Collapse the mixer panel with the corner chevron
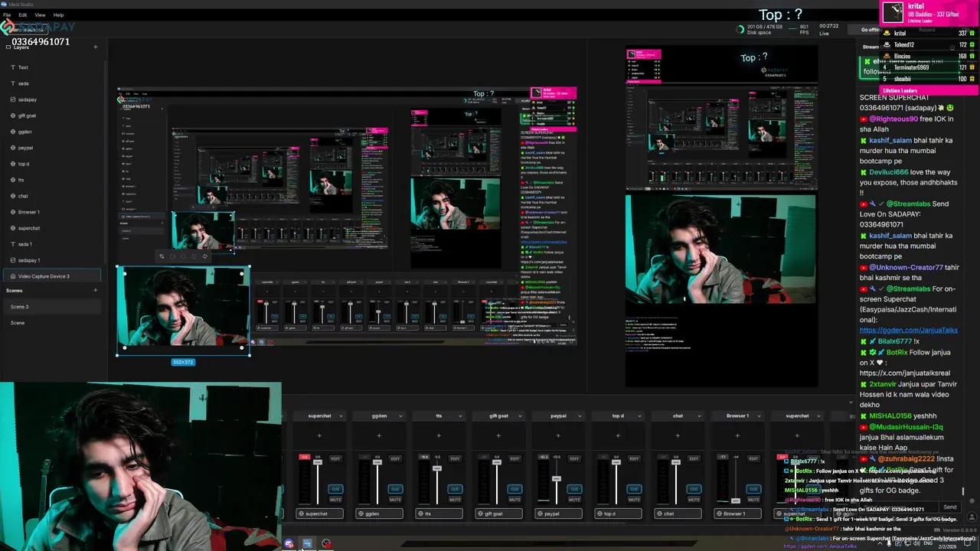 pyautogui.click(x=851, y=402)
